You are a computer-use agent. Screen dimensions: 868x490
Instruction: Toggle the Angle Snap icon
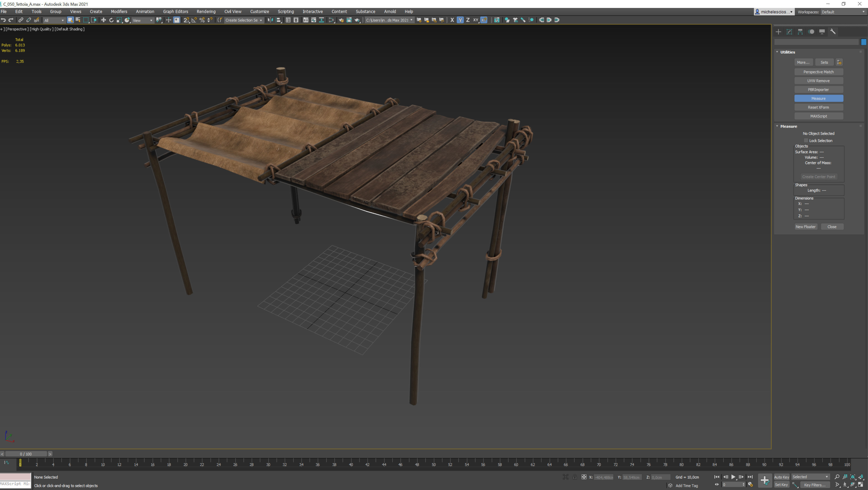pyautogui.click(x=194, y=20)
